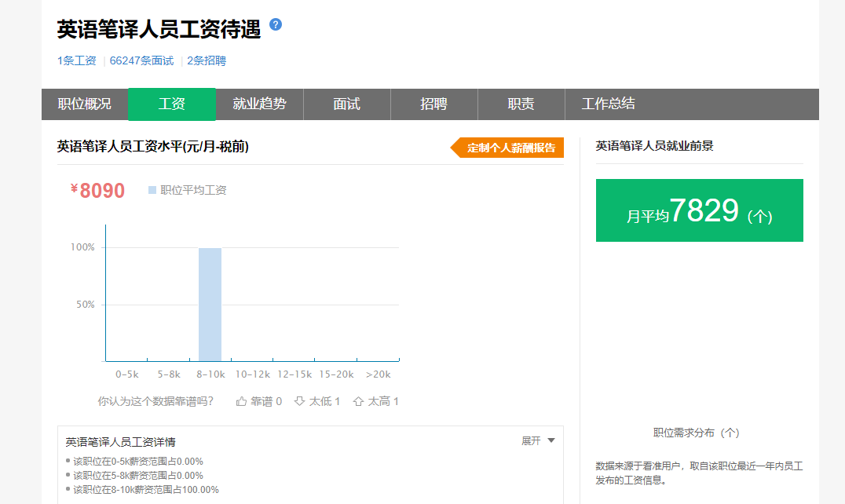Open the 职责 tab
Image resolution: width=845 pixels, height=504 pixels.
click(x=521, y=104)
